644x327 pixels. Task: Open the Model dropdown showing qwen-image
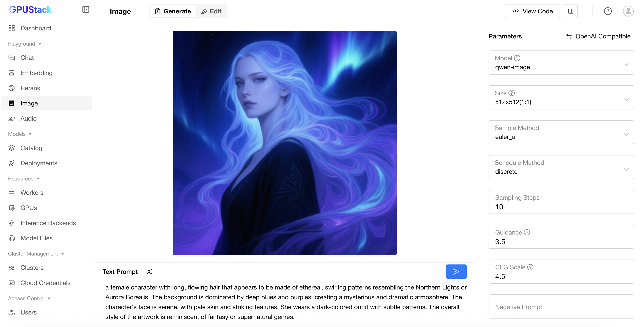[x=561, y=63]
